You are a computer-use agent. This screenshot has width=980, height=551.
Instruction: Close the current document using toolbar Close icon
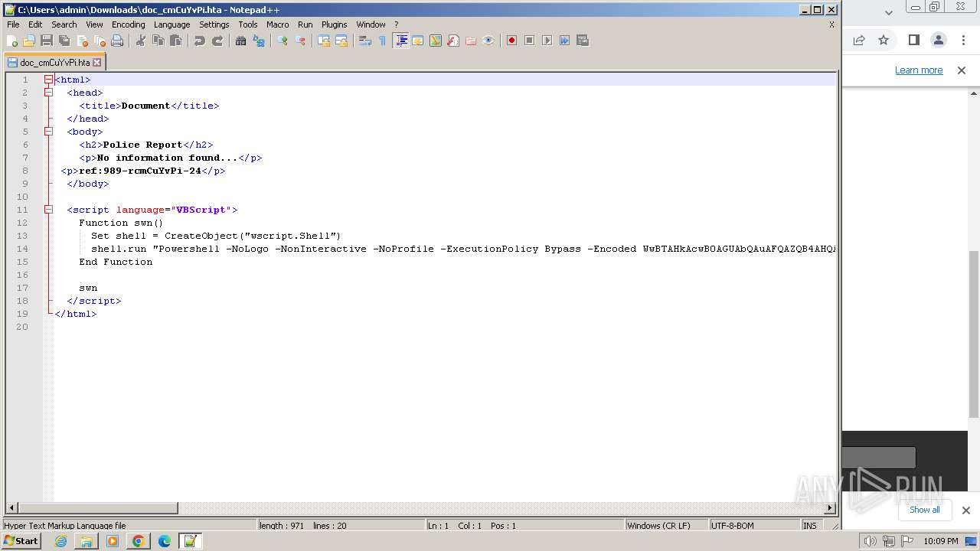82,41
